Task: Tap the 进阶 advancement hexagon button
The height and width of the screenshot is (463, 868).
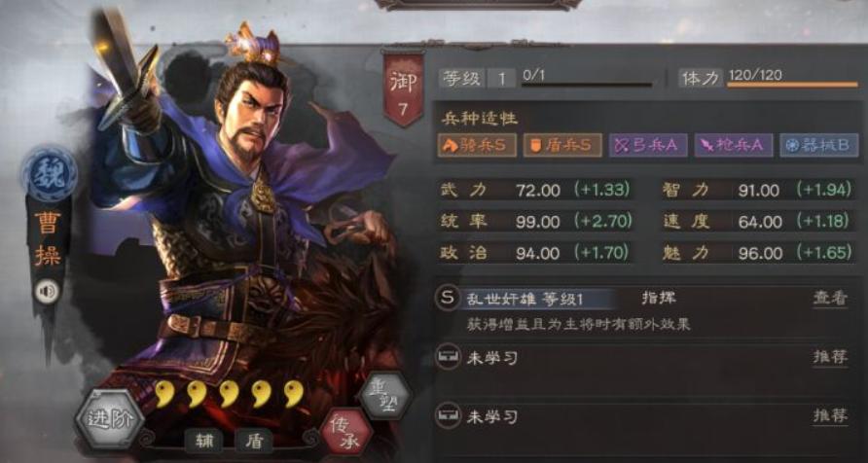Action: [x=110, y=418]
